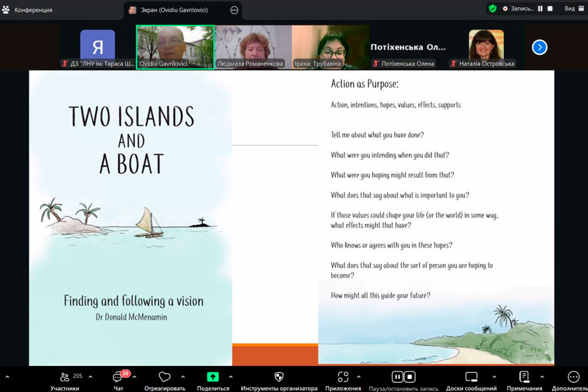
Task: Expand the whiteboards options arrow
Action: (x=495, y=376)
